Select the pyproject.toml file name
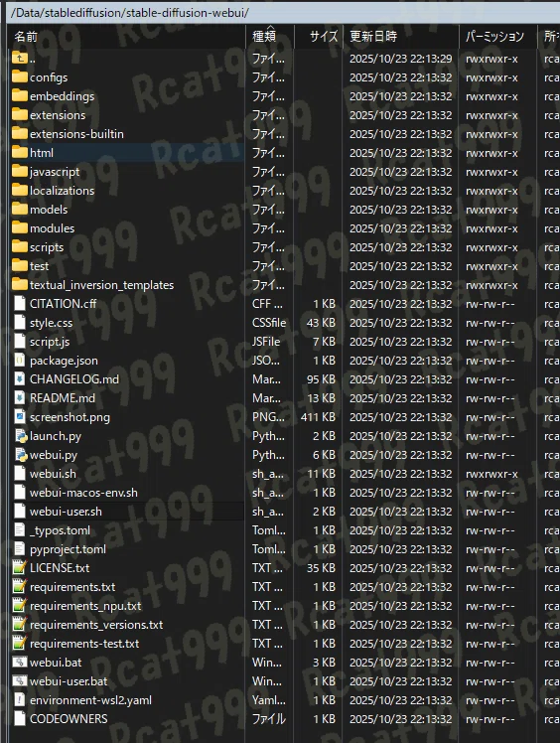The height and width of the screenshot is (743, 560). [68, 549]
